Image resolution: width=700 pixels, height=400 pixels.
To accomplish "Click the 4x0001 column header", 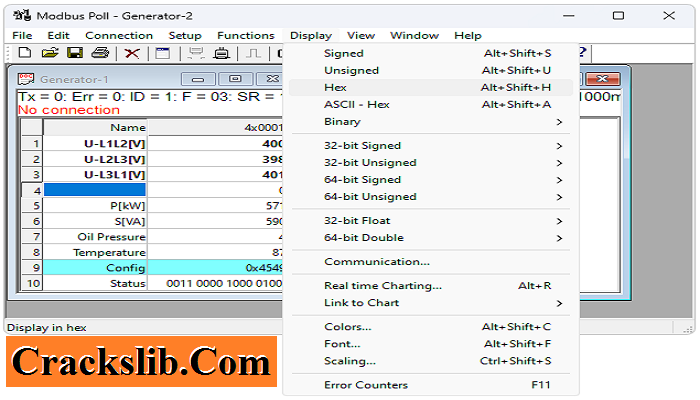I will pos(215,128).
